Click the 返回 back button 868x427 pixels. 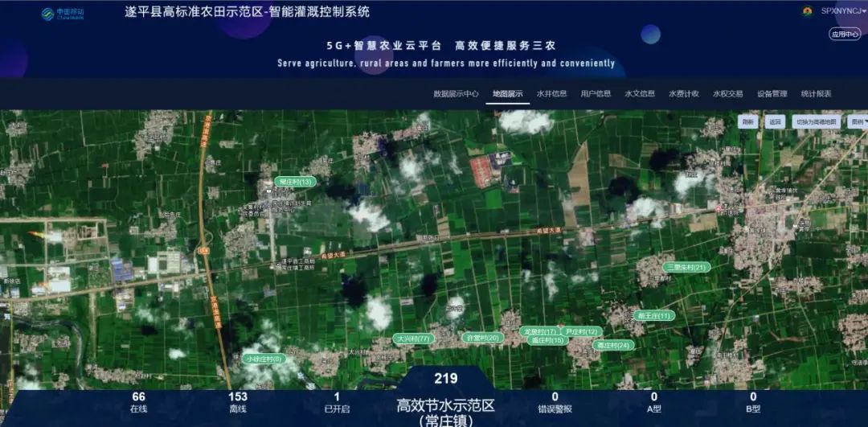coord(774,122)
